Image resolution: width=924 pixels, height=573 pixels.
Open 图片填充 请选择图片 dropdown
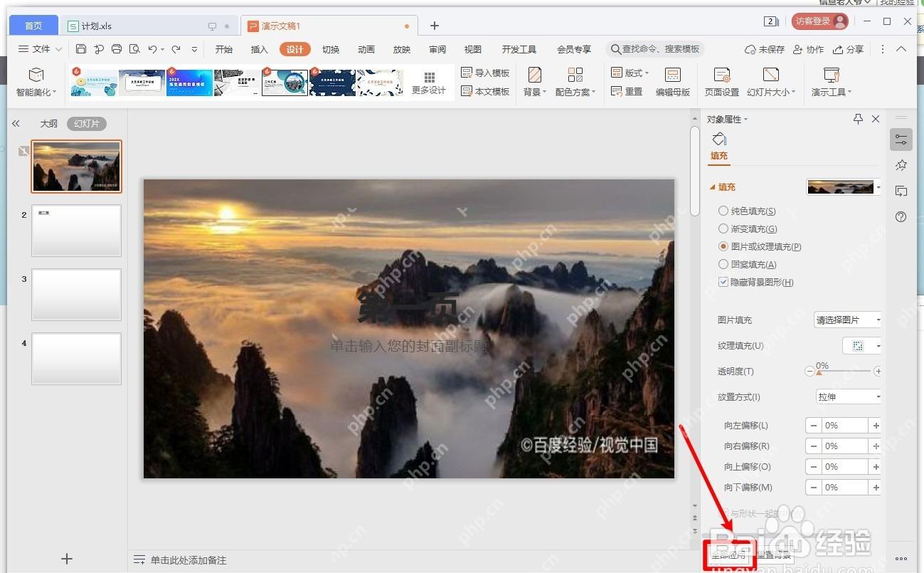pyautogui.click(x=848, y=320)
